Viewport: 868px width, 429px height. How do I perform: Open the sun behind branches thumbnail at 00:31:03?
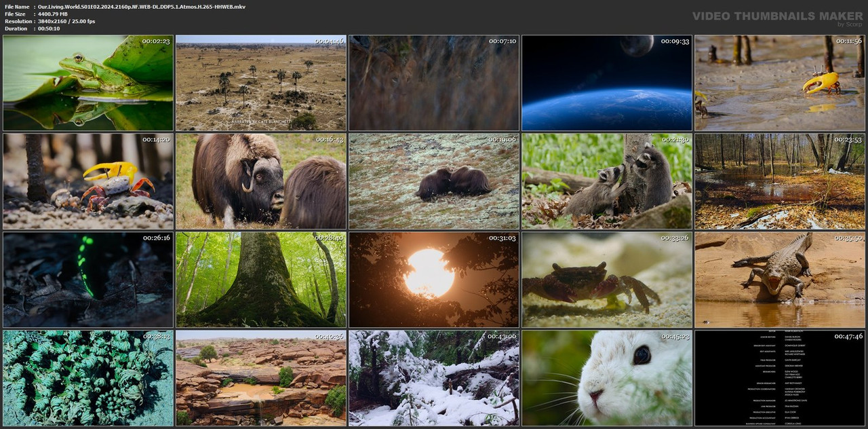[434, 280]
